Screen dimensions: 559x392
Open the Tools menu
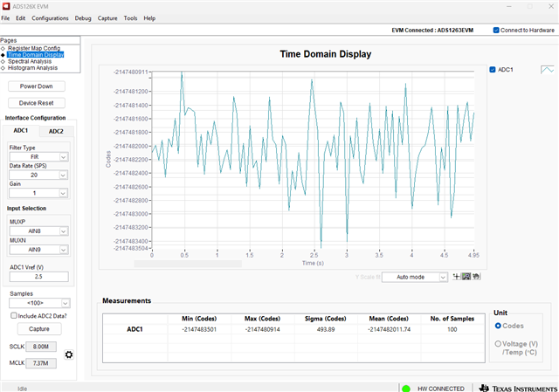(x=130, y=18)
